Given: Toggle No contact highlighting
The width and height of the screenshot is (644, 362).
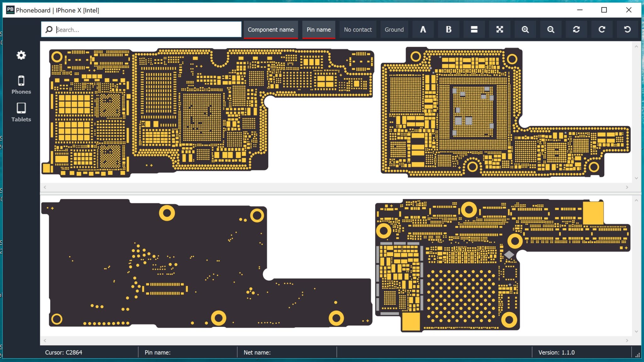Looking at the screenshot, I should tap(358, 30).
